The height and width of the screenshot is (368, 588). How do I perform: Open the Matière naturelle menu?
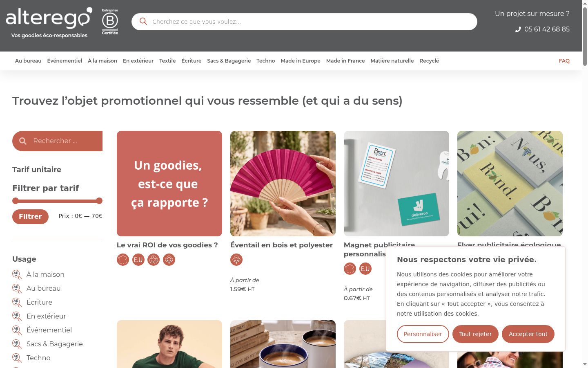(392, 61)
